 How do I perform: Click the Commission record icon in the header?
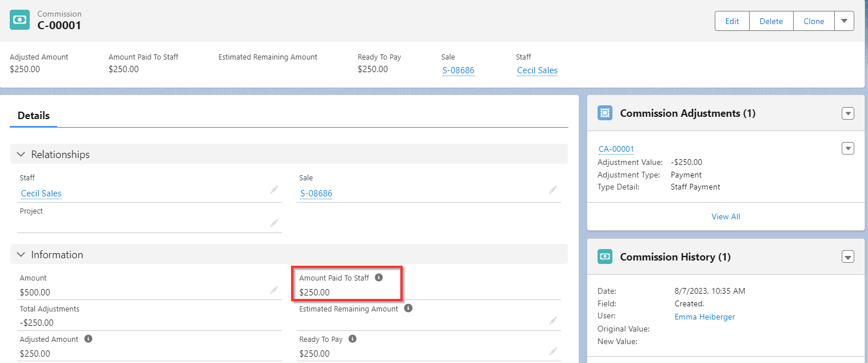coord(19,19)
